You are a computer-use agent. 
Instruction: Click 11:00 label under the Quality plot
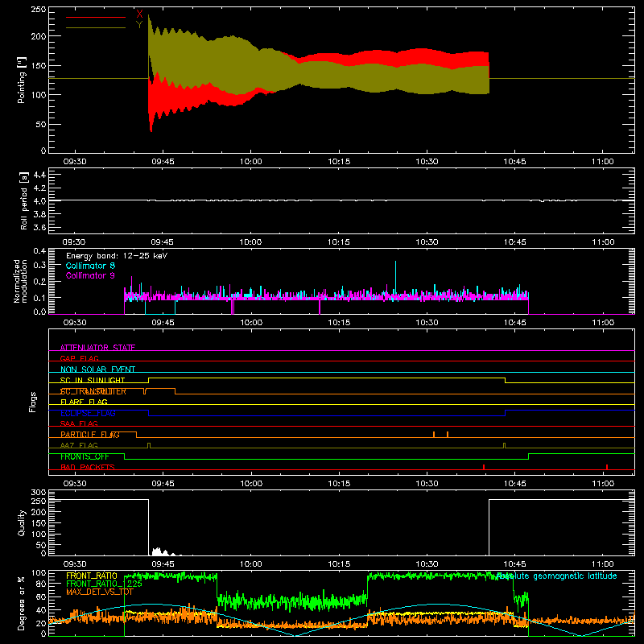coord(603,564)
